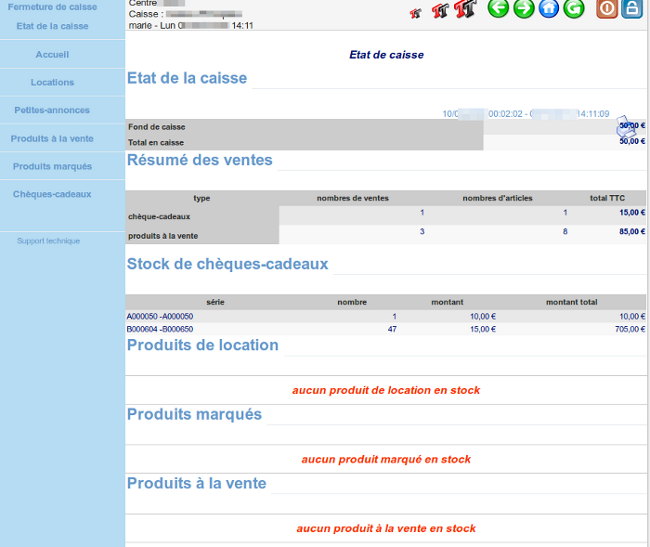Select the largest text size icon
650x547 pixels.
[464, 9]
